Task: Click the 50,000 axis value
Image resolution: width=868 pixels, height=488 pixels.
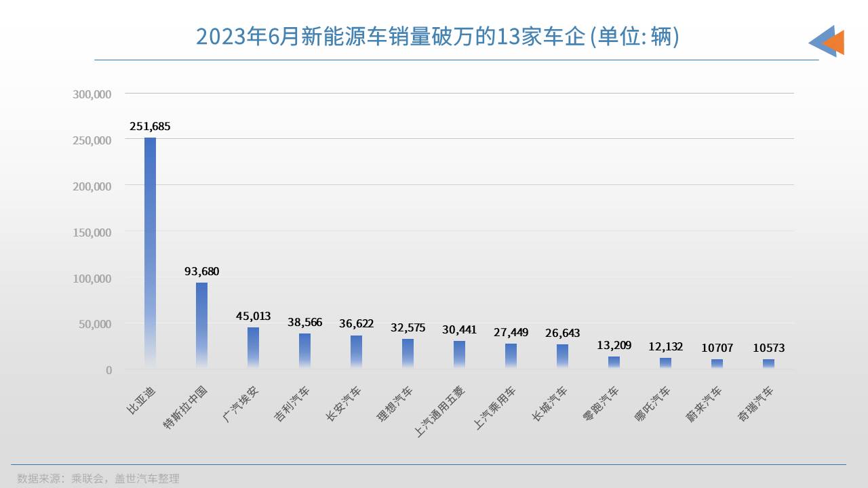Action: coord(95,324)
